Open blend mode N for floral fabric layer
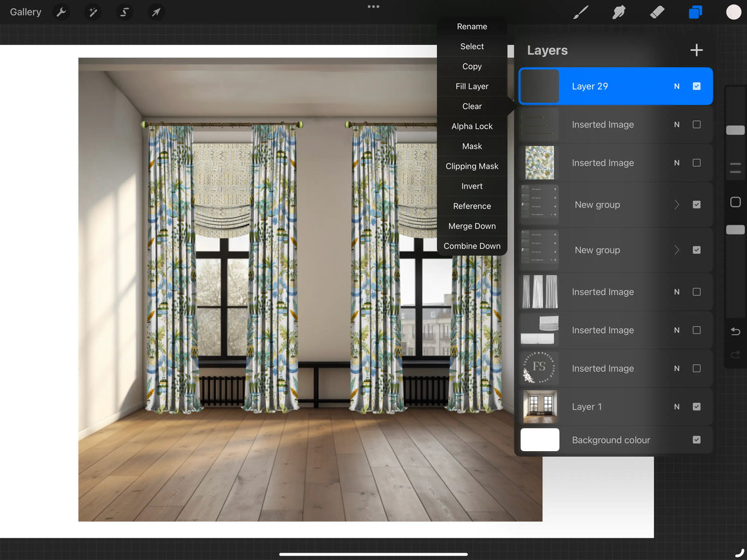Viewport: 747px width, 560px height. (x=677, y=163)
